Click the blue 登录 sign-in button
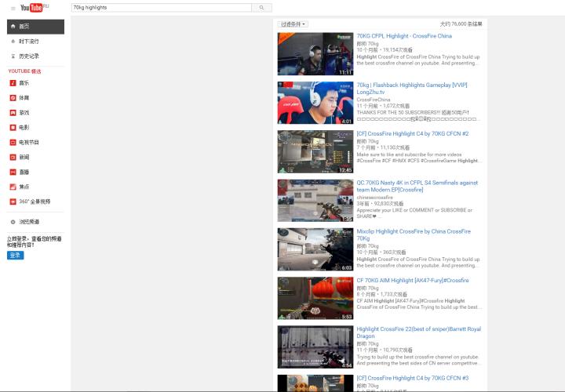This screenshot has height=392, width=565. (16, 255)
